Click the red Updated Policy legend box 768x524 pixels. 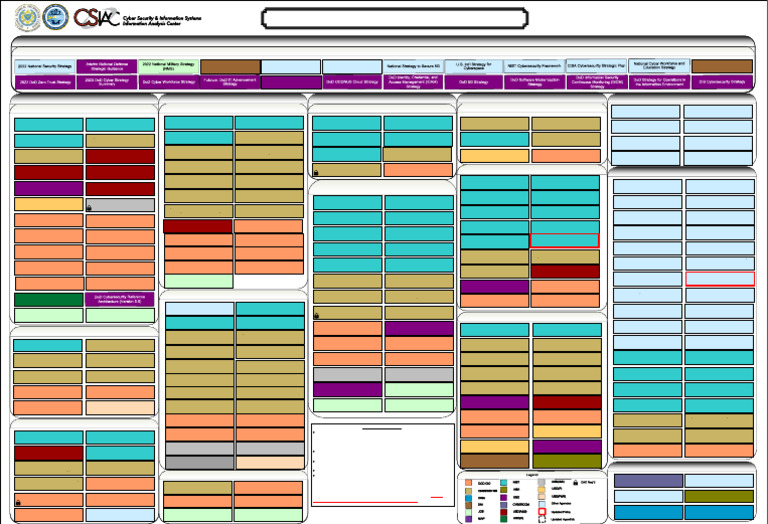(542, 511)
